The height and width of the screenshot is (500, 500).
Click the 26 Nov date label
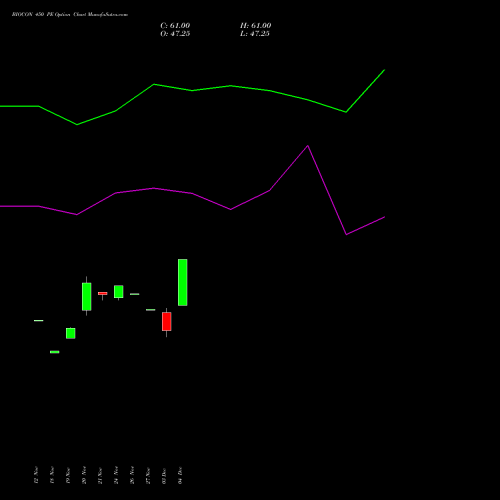click(132, 475)
